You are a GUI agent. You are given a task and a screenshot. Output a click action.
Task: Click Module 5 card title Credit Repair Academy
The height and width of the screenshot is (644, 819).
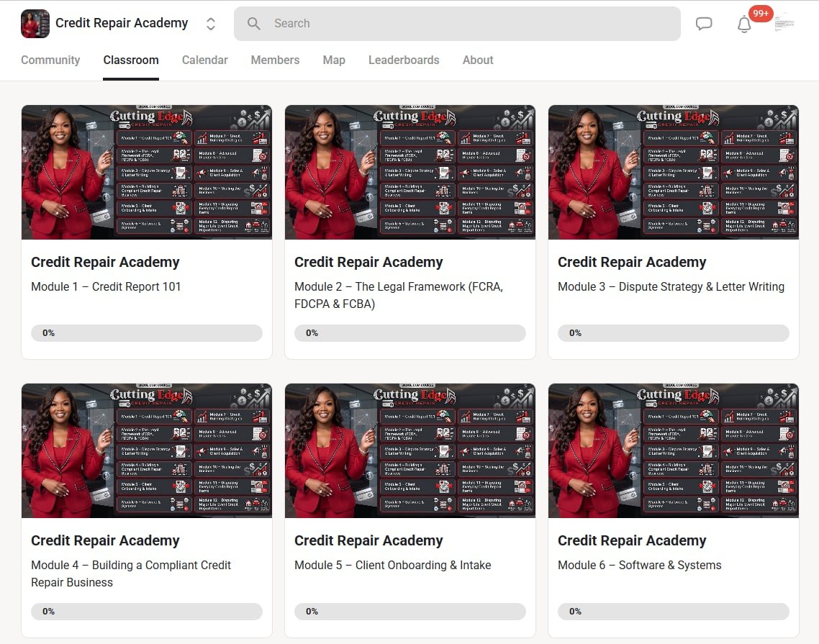pos(368,540)
